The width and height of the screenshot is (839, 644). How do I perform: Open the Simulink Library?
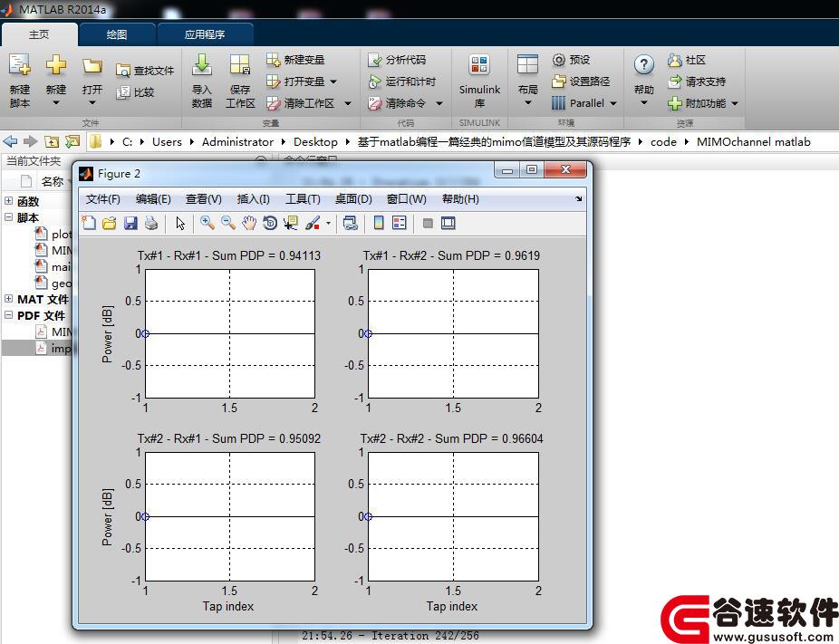tap(479, 82)
